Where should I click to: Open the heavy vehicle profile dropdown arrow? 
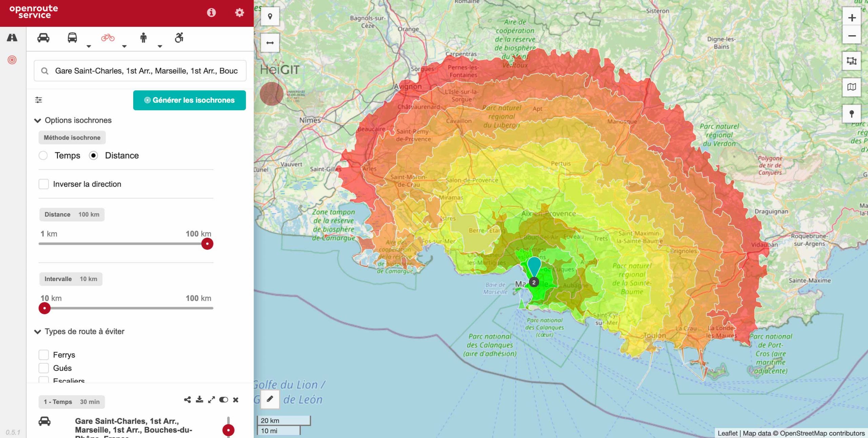coord(89,46)
